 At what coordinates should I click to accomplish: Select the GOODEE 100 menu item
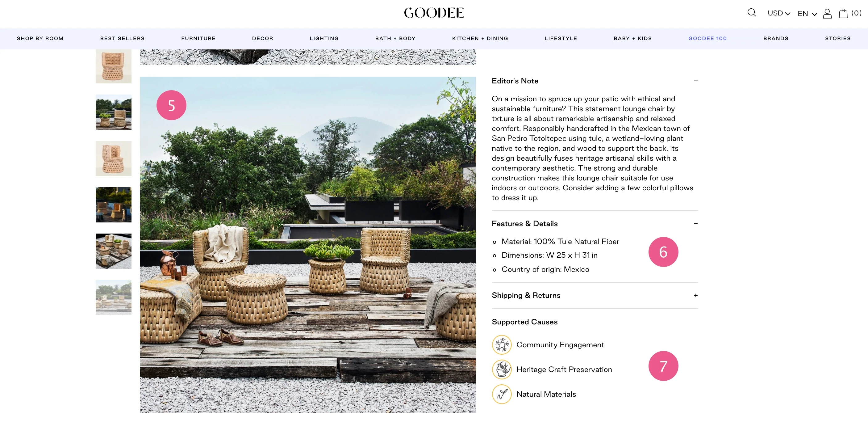pyautogui.click(x=707, y=38)
